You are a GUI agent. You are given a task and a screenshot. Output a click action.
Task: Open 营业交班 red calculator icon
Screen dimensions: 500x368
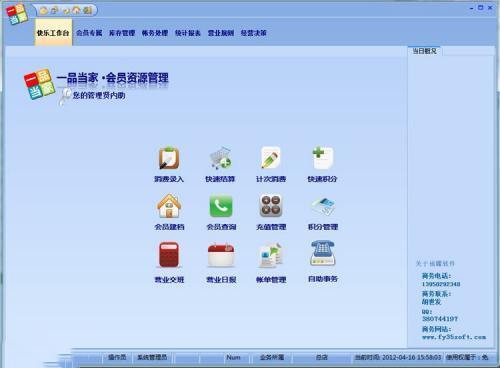[169, 255]
